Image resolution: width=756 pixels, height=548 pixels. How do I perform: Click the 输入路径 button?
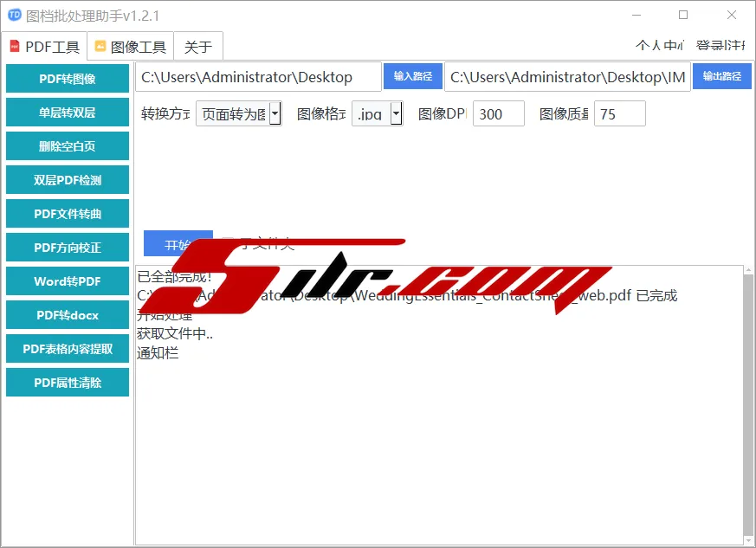coord(413,76)
